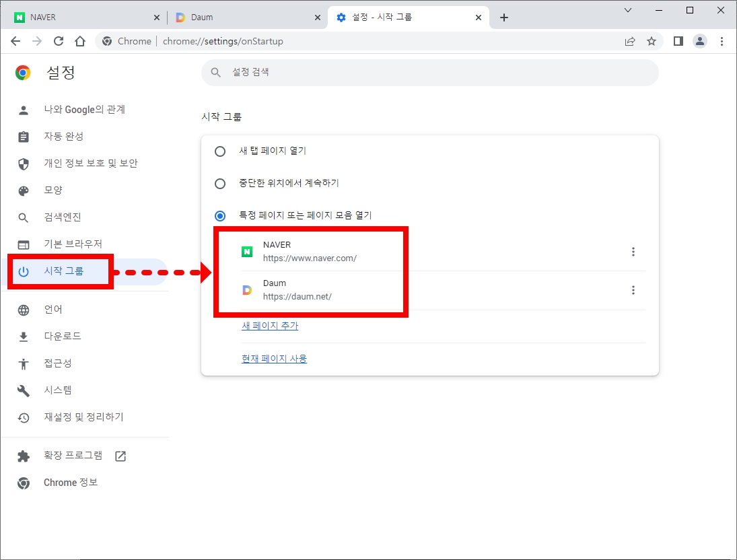737x560 pixels.
Task: Open 나와 Google의 관계 settings
Action: [x=85, y=110]
